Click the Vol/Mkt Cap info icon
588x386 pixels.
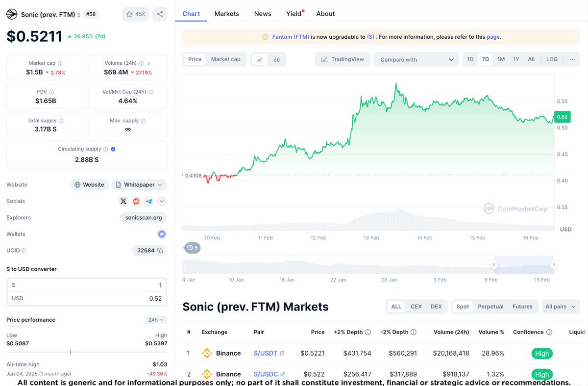point(151,92)
